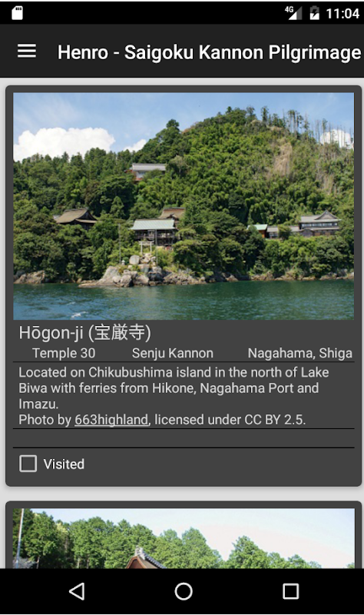Tap the Chikubushima island description text

pos(174,388)
